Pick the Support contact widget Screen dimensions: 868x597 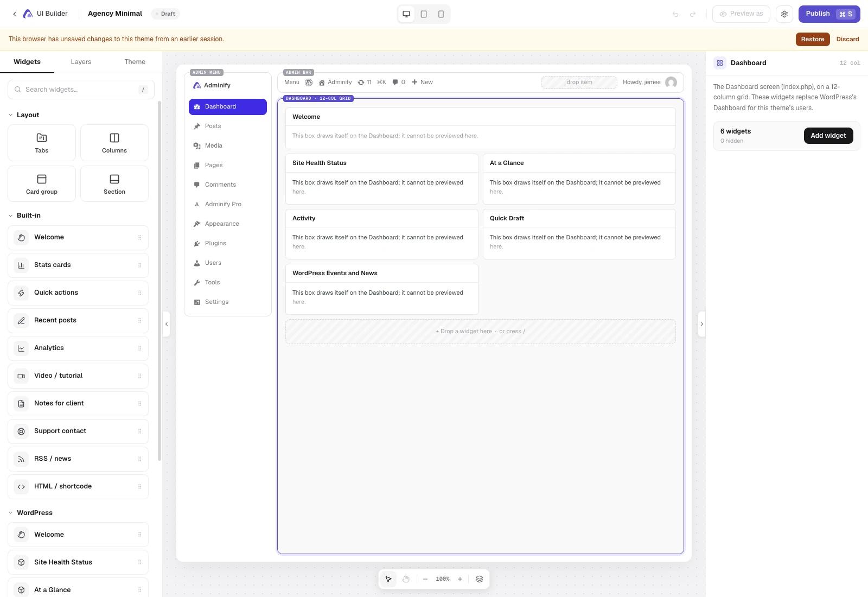[x=78, y=431]
